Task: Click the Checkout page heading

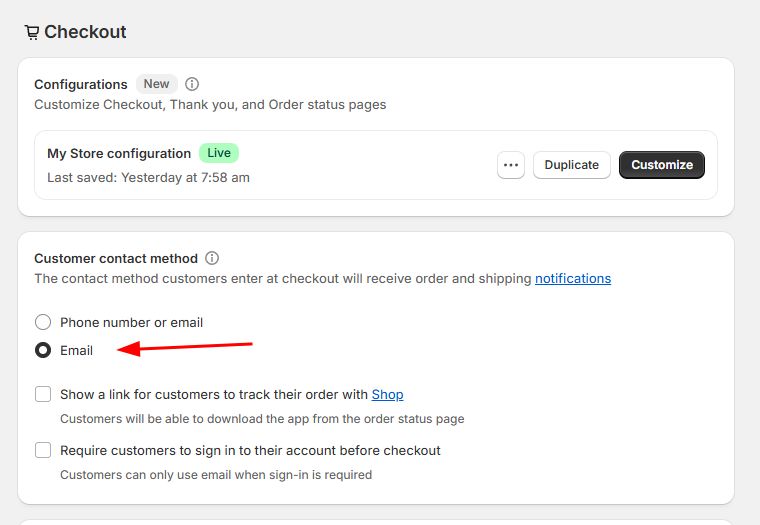Action: click(85, 32)
